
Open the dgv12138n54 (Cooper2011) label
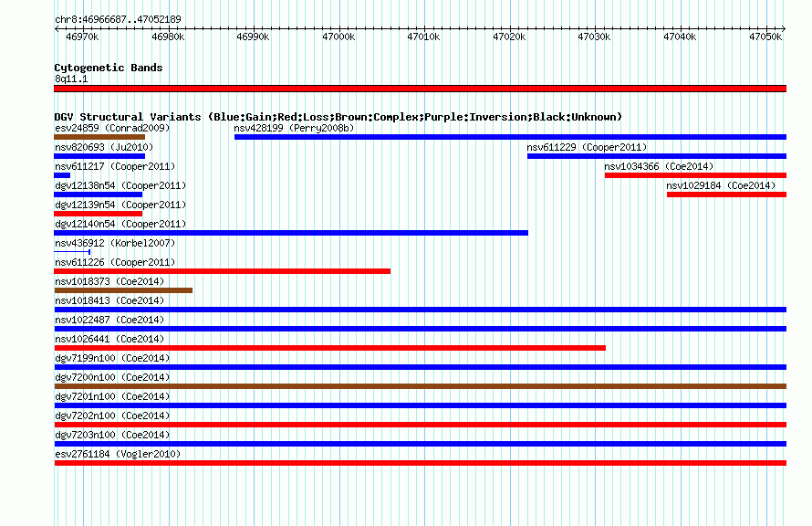[x=120, y=185]
